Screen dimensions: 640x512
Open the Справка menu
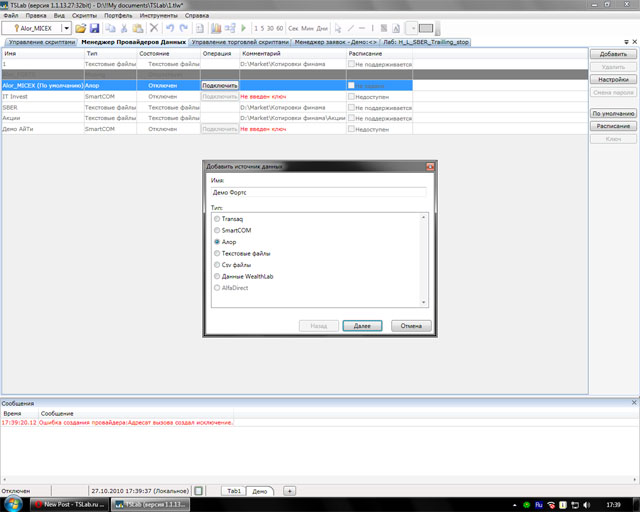click(x=197, y=16)
